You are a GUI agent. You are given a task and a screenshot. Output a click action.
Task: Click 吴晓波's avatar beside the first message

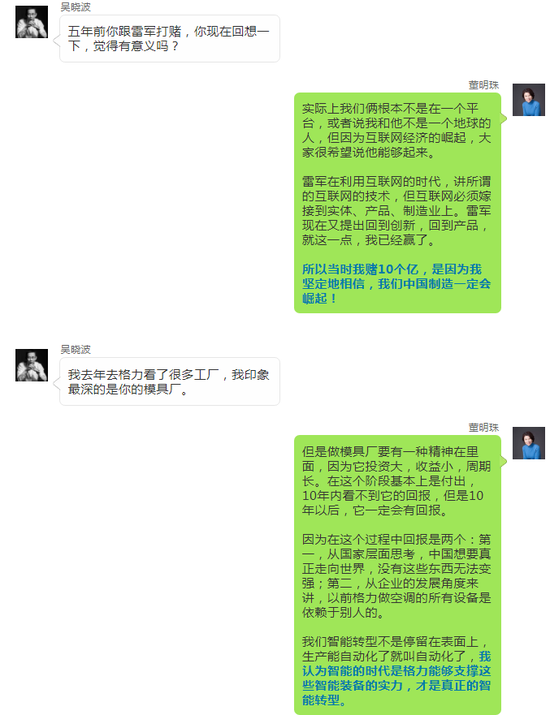tap(31, 22)
